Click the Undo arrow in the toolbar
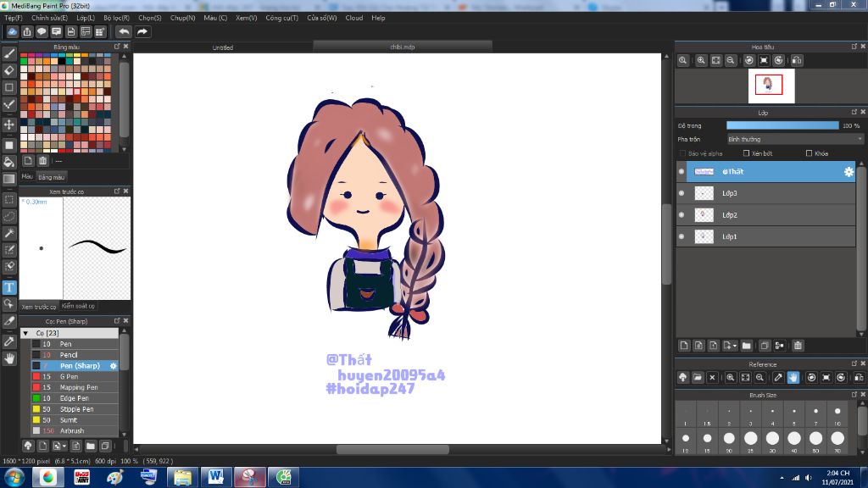Screen dimensions: 868x488 pyautogui.click(x=124, y=31)
